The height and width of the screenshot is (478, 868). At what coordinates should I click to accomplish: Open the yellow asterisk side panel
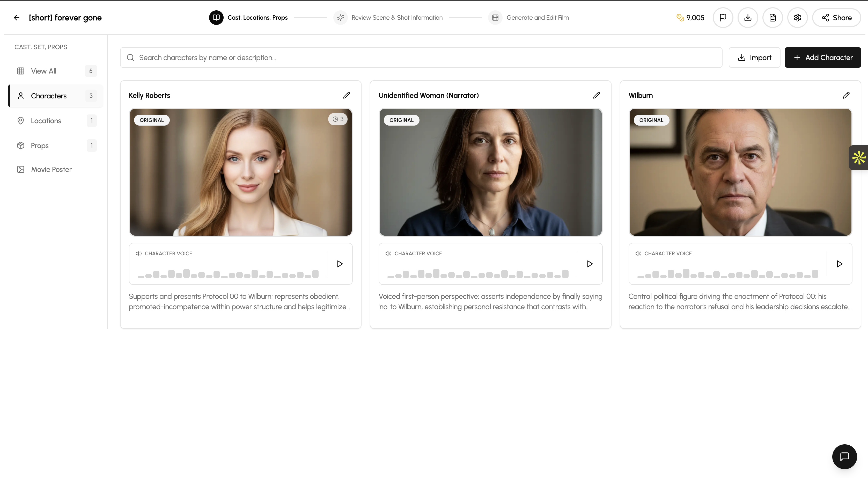point(859,157)
